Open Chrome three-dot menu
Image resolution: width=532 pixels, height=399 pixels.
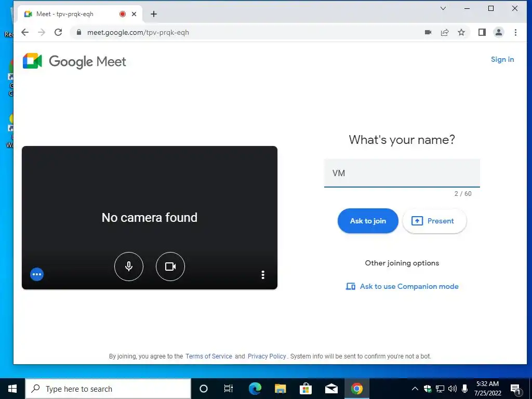pyautogui.click(x=515, y=32)
